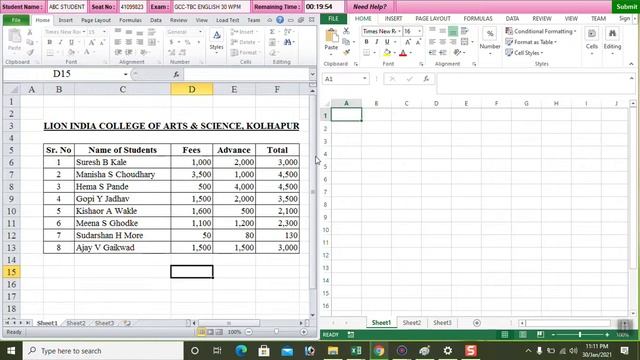Viewport: 640px width, 360px height.
Task: Click Increase Font Size in right Excel
Action: 408,42
